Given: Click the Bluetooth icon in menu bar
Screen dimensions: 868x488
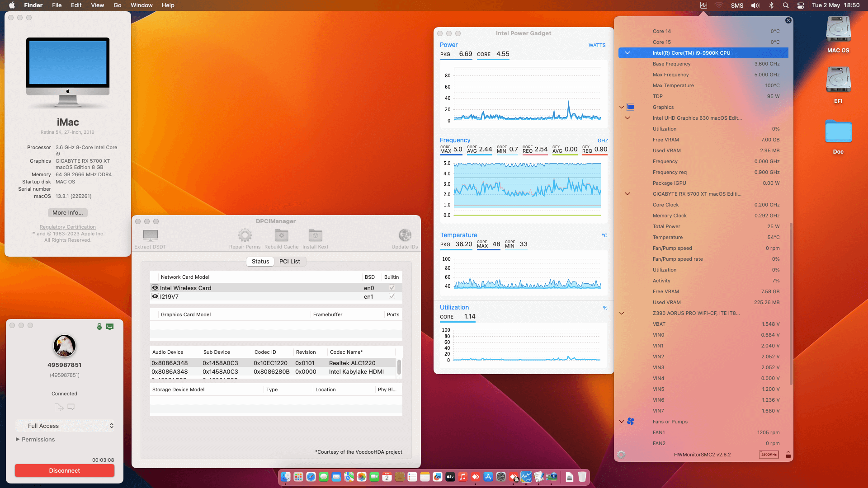Looking at the screenshot, I should 771,5.
